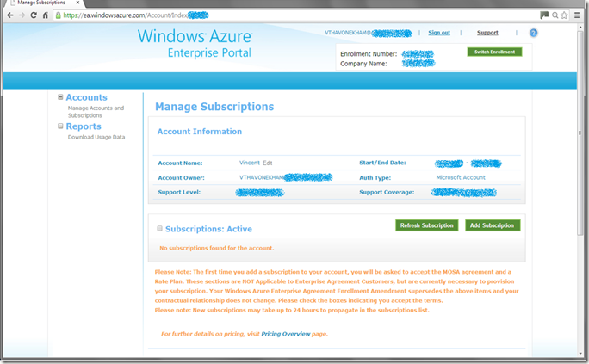Screen dimensions: 589x364
Task: Click the Add Subscription button
Action: pyautogui.click(x=493, y=225)
